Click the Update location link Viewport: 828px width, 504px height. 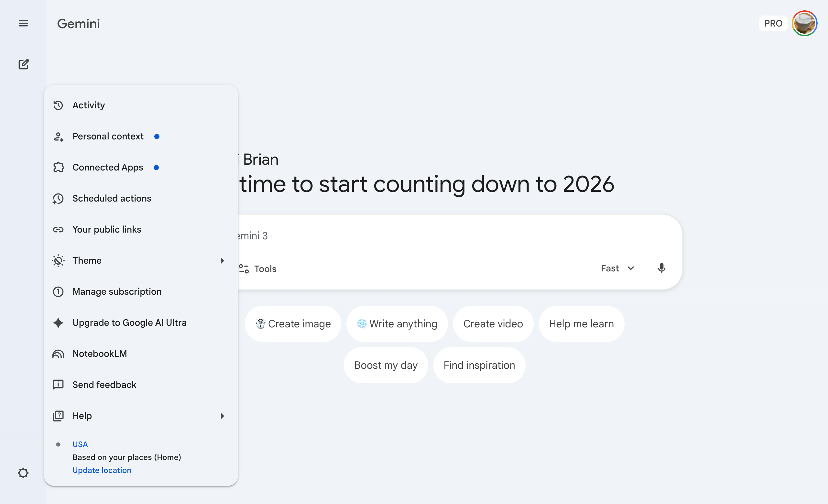pyautogui.click(x=102, y=470)
